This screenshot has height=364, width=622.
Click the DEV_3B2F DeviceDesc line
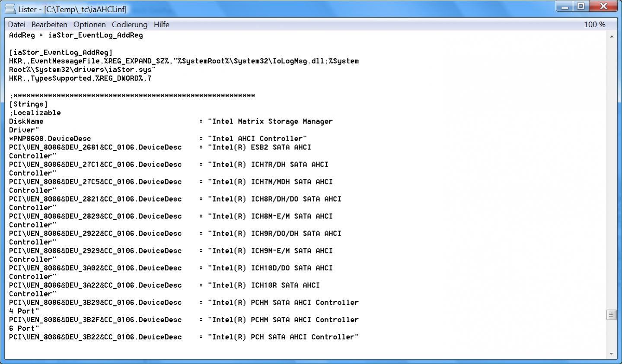pyautogui.click(x=184, y=320)
